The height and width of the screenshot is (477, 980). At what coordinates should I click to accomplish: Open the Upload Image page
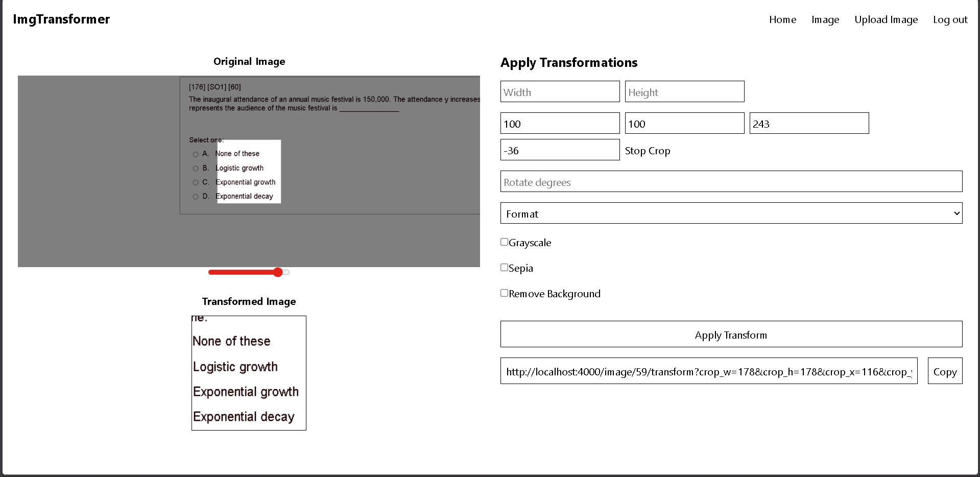coord(886,19)
